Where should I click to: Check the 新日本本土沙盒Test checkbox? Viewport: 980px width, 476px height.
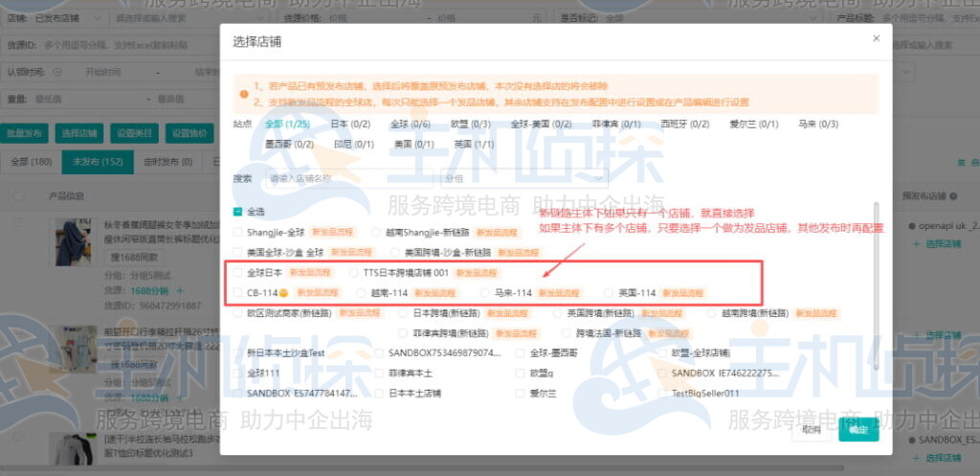[237, 353]
